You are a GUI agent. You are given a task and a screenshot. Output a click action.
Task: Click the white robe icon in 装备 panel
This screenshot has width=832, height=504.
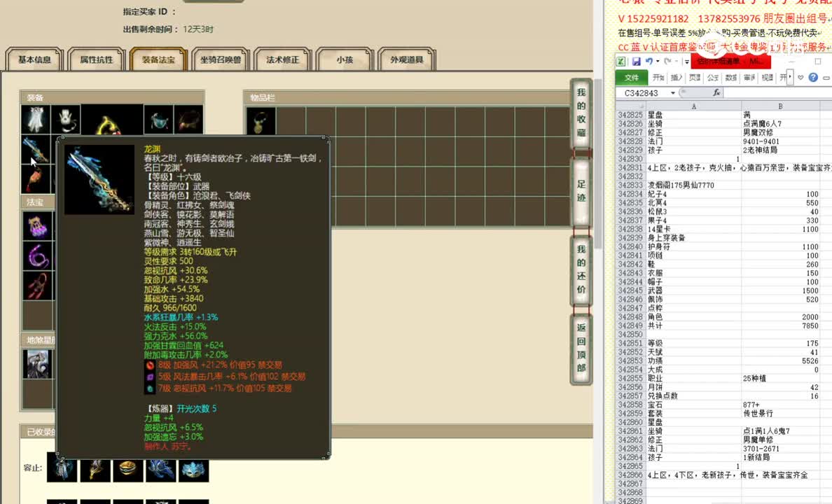(36, 119)
